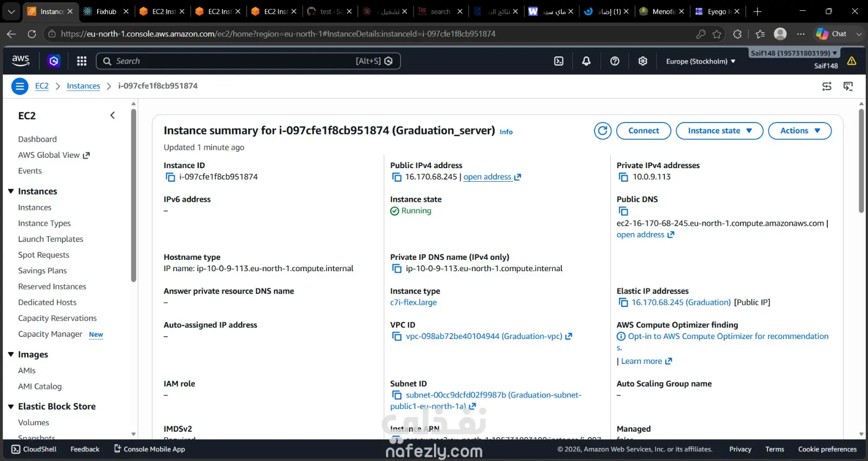Open a new browser tab
Viewport: 868px width, 461px height.
[x=757, y=11]
